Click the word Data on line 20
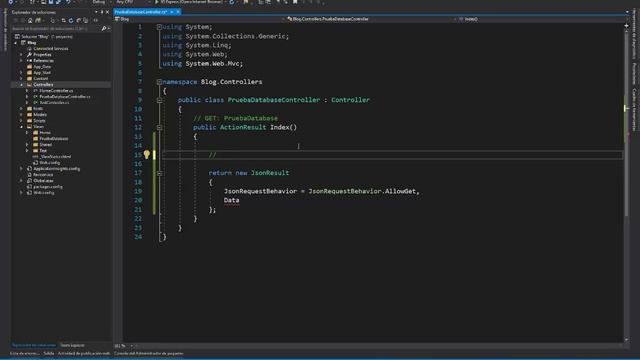Screen dimensions: 640x360 click(x=231, y=200)
